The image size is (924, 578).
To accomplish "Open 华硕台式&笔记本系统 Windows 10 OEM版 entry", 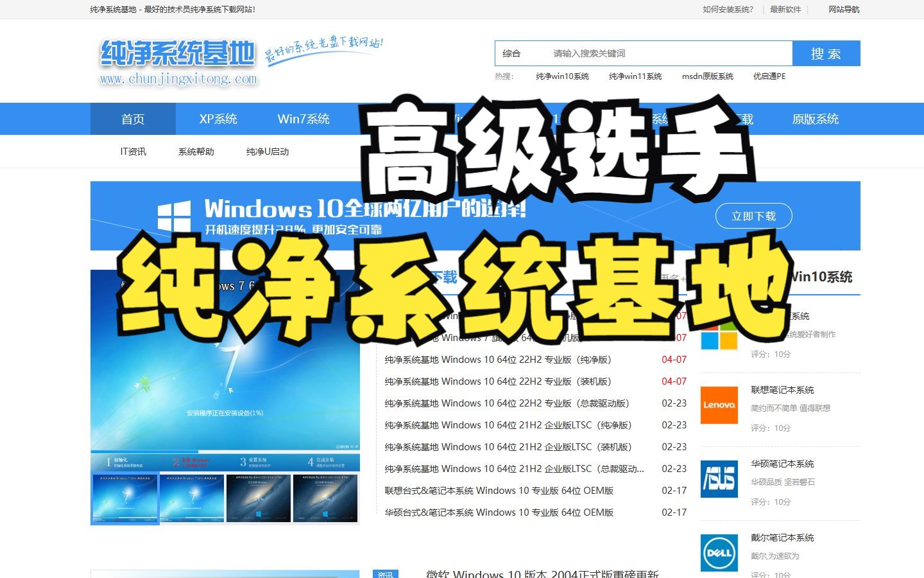I will [499, 512].
